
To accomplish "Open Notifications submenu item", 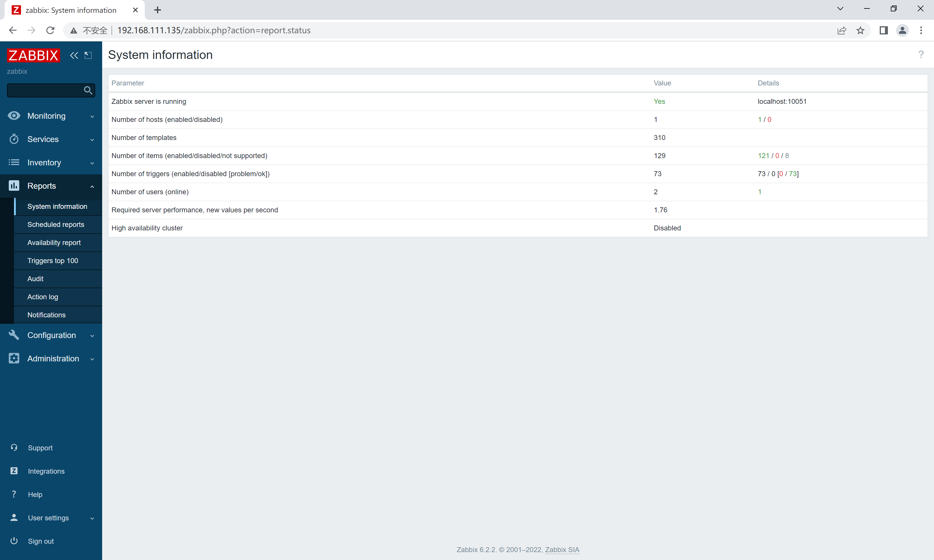I will point(58,315).
